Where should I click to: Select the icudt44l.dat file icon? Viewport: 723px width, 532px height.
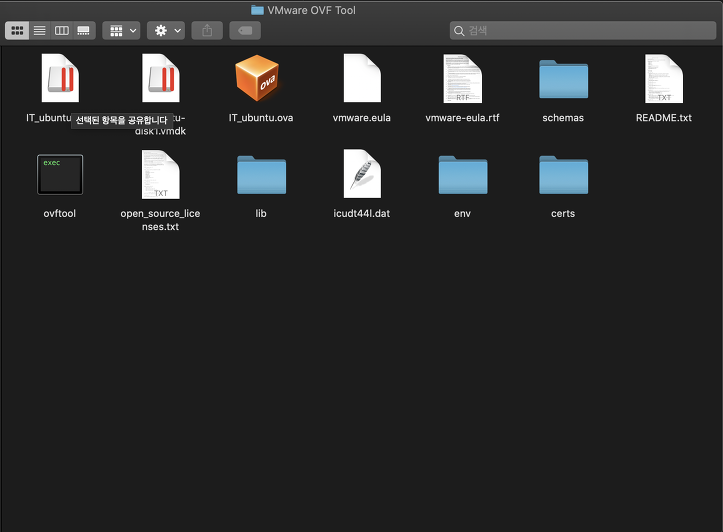[362, 174]
